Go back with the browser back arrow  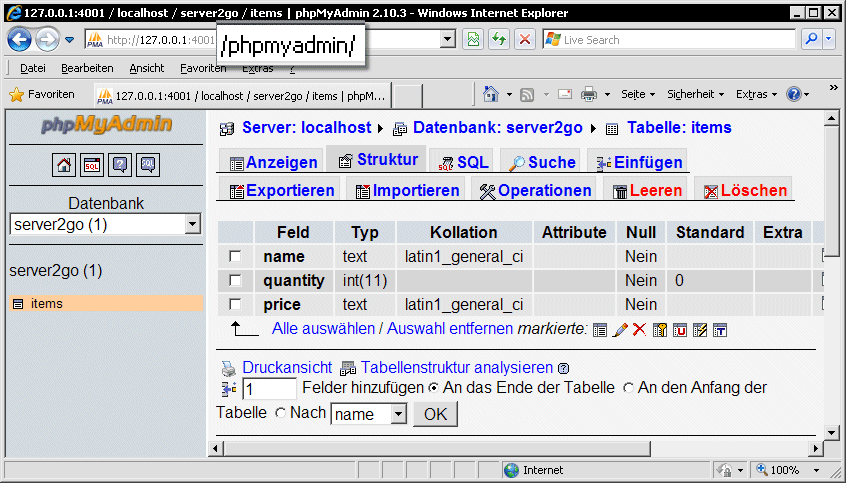click(x=20, y=39)
